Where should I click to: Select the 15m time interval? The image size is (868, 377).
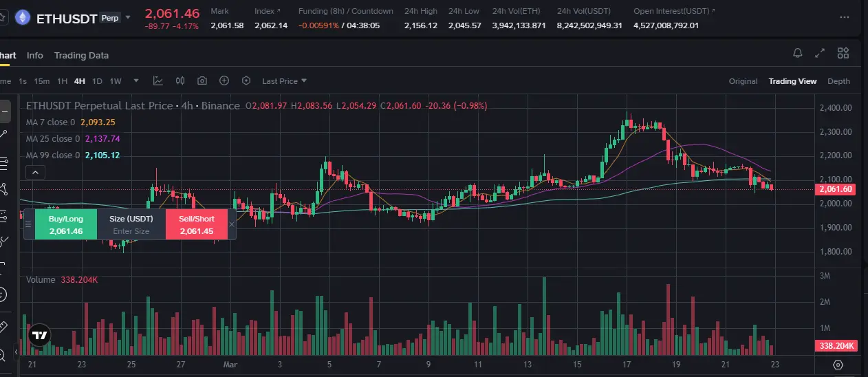click(x=42, y=81)
